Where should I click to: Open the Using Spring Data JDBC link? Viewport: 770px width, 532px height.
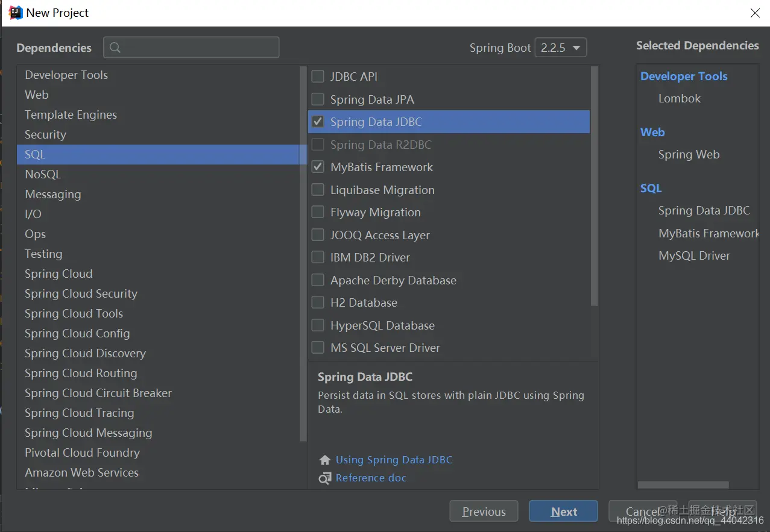394,460
